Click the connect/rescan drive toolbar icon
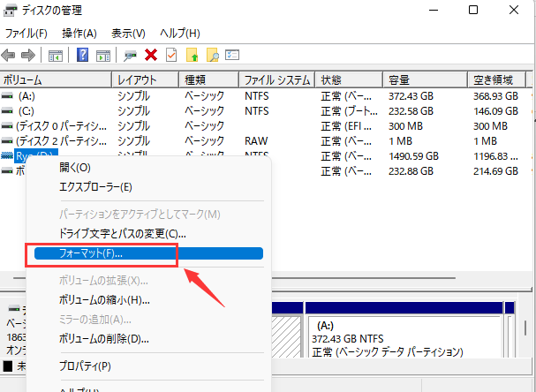536x392 pixels. [x=130, y=55]
